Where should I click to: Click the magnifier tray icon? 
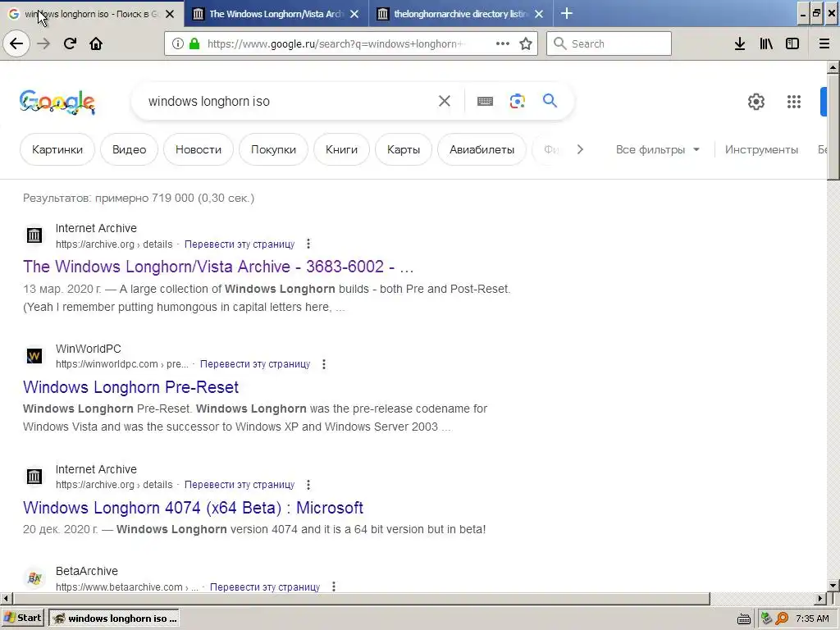pyautogui.click(x=782, y=619)
